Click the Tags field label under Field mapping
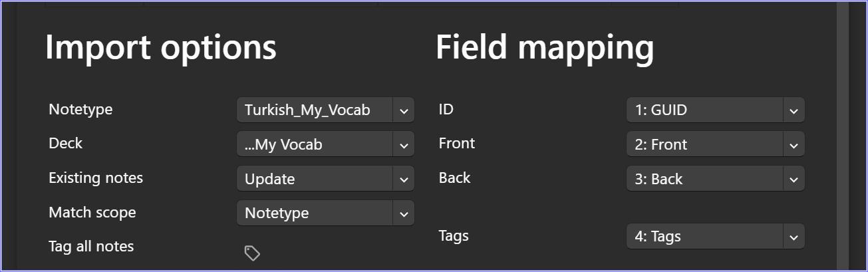The image size is (868, 272). pos(454,235)
